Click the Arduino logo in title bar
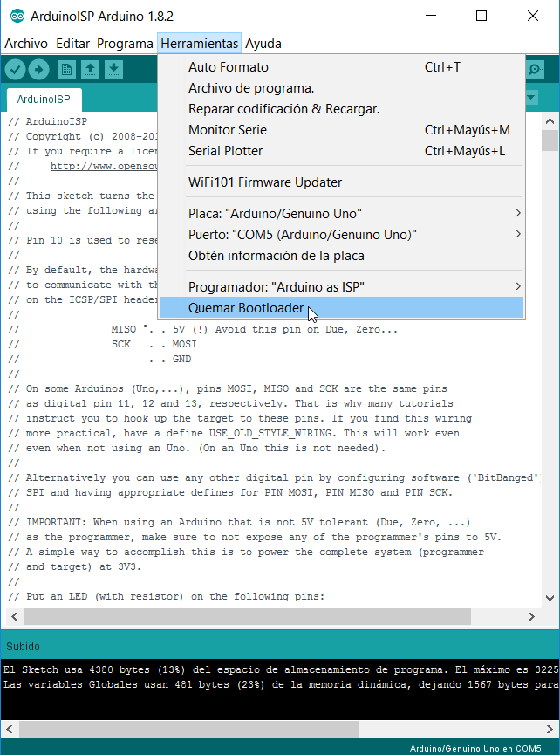This screenshot has width=560, height=755. pyautogui.click(x=17, y=16)
